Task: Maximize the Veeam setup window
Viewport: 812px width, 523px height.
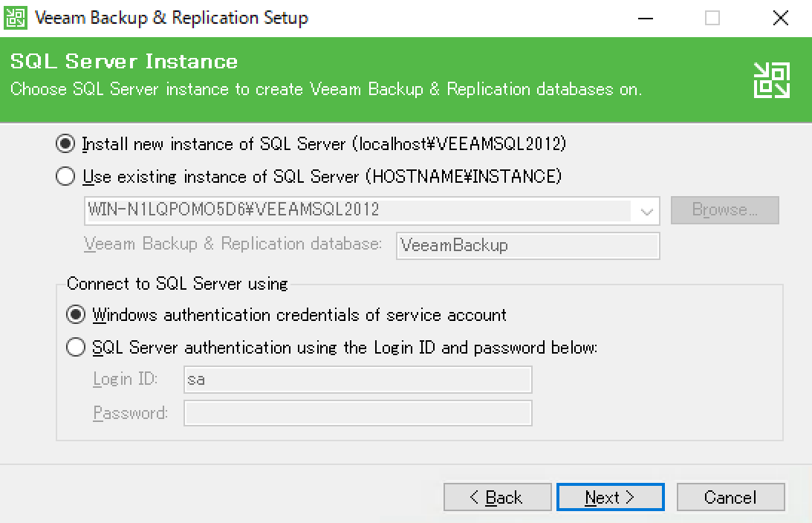Action: coord(712,17)
